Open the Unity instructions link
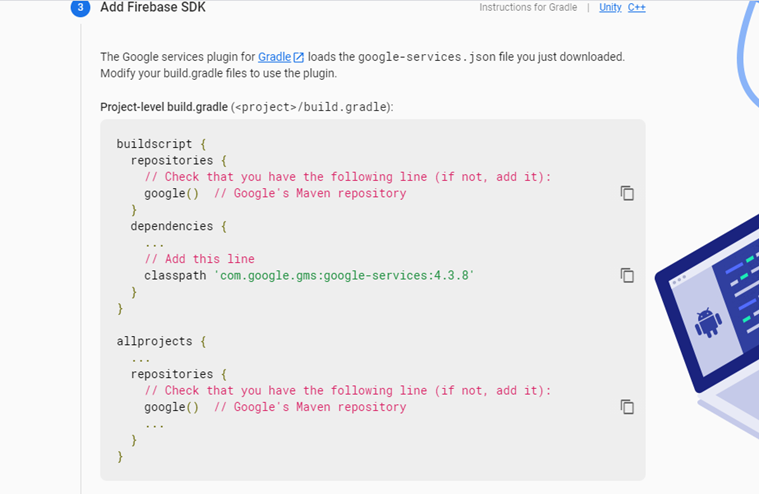The width and height of the screenshot is (759, 494). [610, 7]
